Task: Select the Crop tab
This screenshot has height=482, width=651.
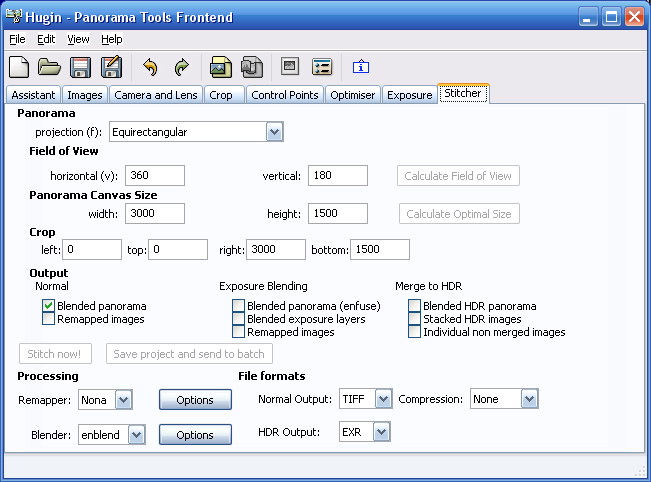Action: (224, 95)
